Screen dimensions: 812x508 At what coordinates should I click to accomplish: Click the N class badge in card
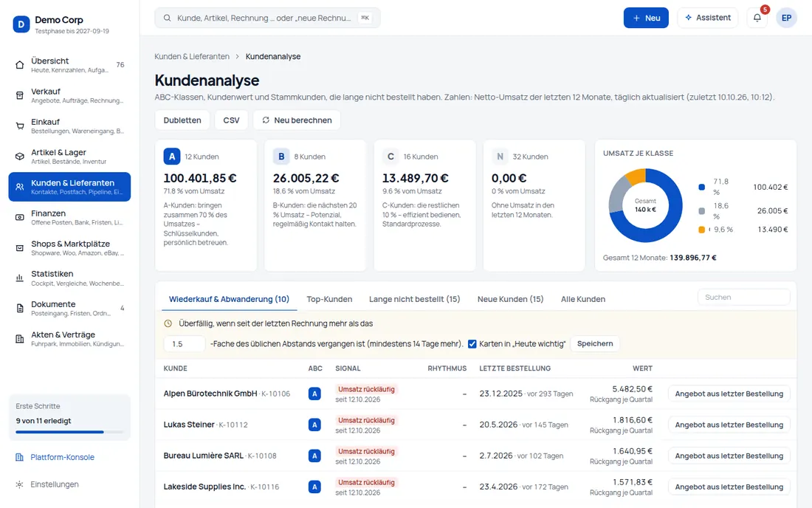[x=500, y=157]
